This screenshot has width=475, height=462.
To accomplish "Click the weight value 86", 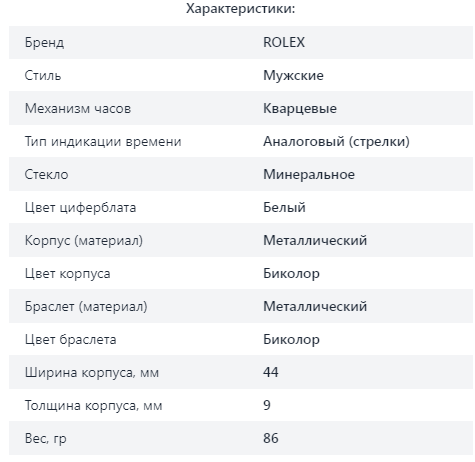I will point(271,438).
